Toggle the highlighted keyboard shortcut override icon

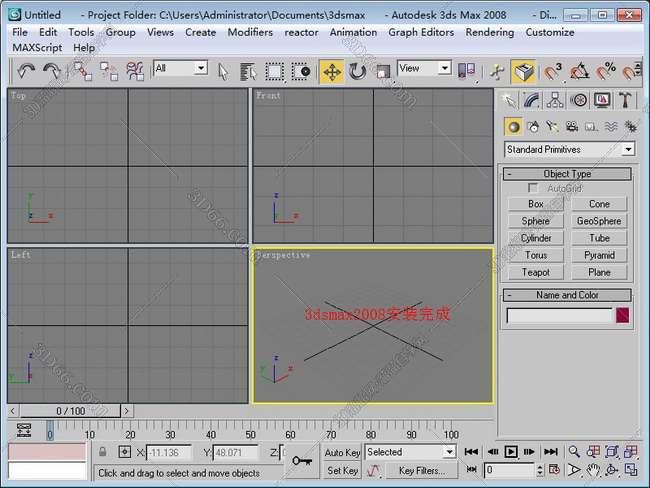pos(524,72)
